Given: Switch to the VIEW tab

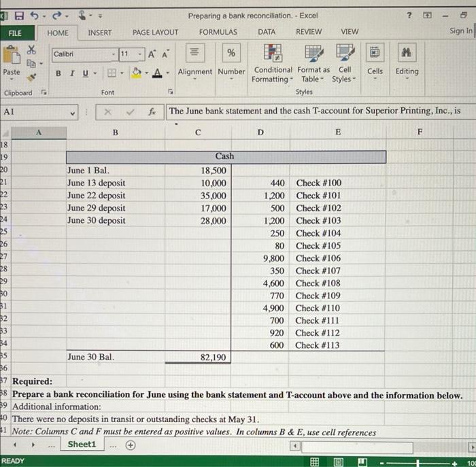Looking at the screenshot, I should pyautogui.click(x=350, y=31).
